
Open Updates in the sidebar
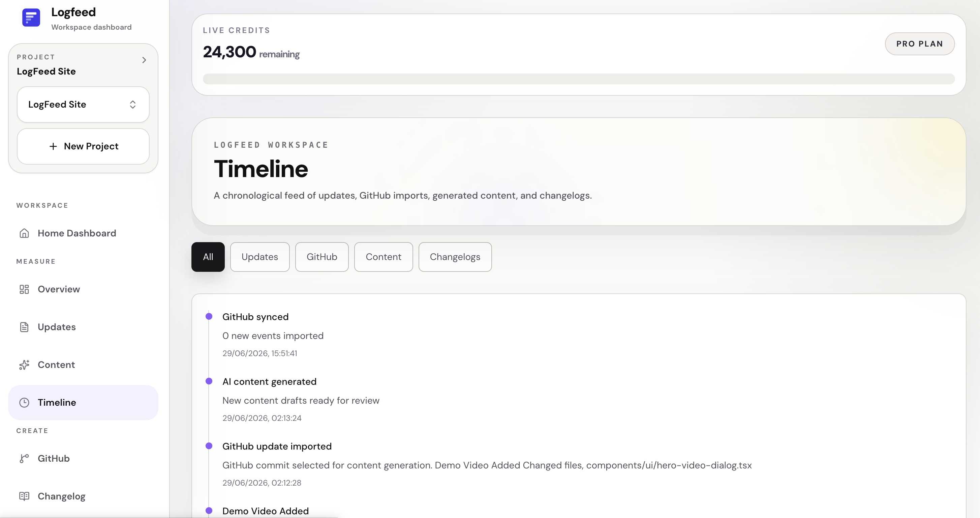click(83, 327)
